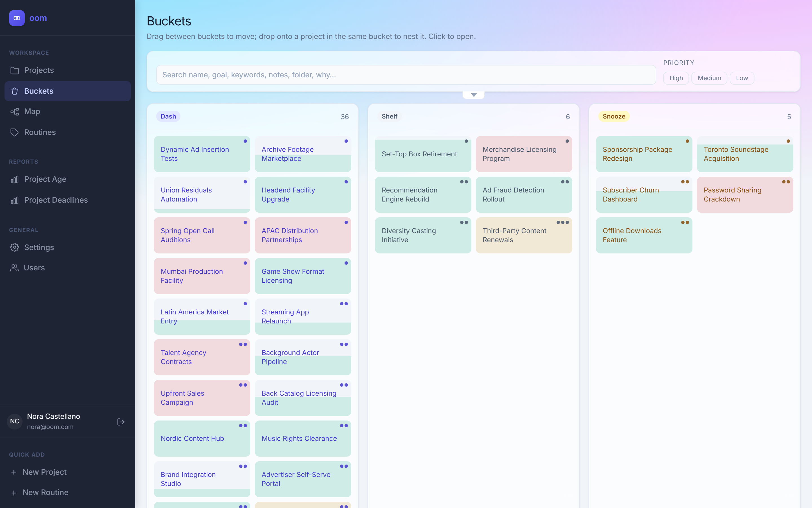Collapse filter panel with the down arrow
Viewport: 812px width, 508px height.
coord(473,95)
